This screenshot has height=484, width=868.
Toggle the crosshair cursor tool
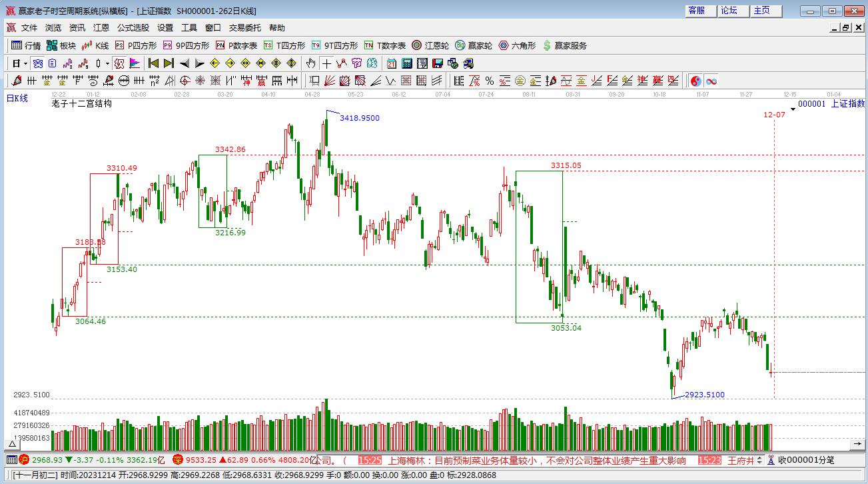click(326, 63)
